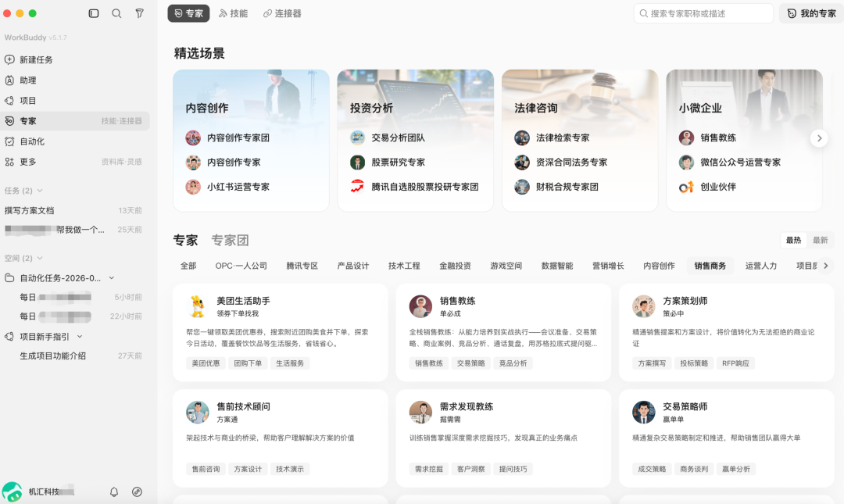Click the 技术演示 tag
This screenshot has height=504, width=844.
(290, 469)
